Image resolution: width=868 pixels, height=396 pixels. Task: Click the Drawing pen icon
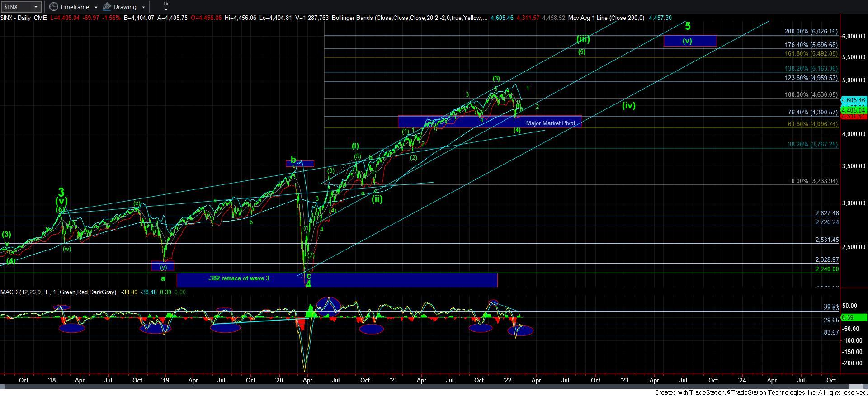[x=107, y=7]
